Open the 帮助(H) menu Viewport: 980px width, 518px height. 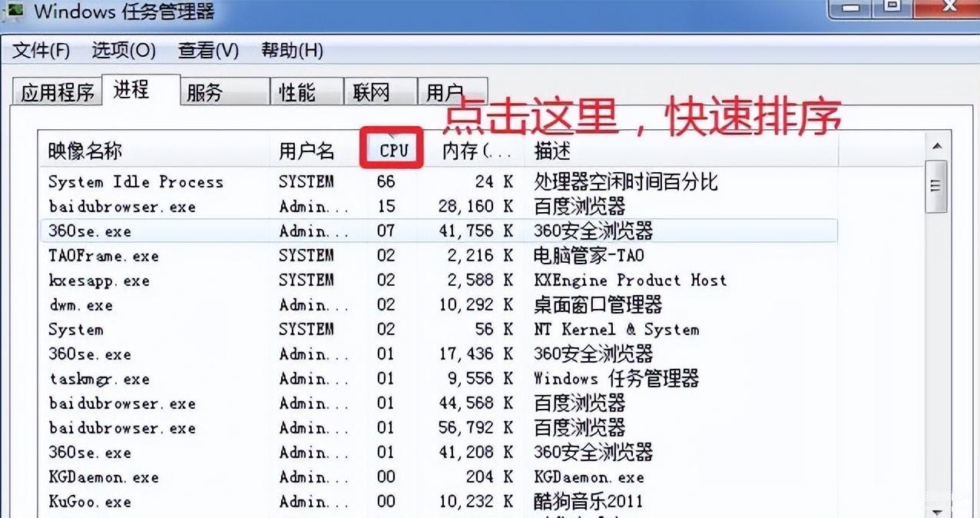(x=292, y=51)
